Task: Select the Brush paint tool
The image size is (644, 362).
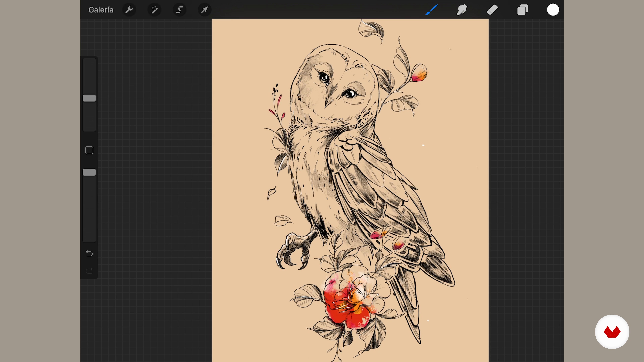Action: (432, 10)
